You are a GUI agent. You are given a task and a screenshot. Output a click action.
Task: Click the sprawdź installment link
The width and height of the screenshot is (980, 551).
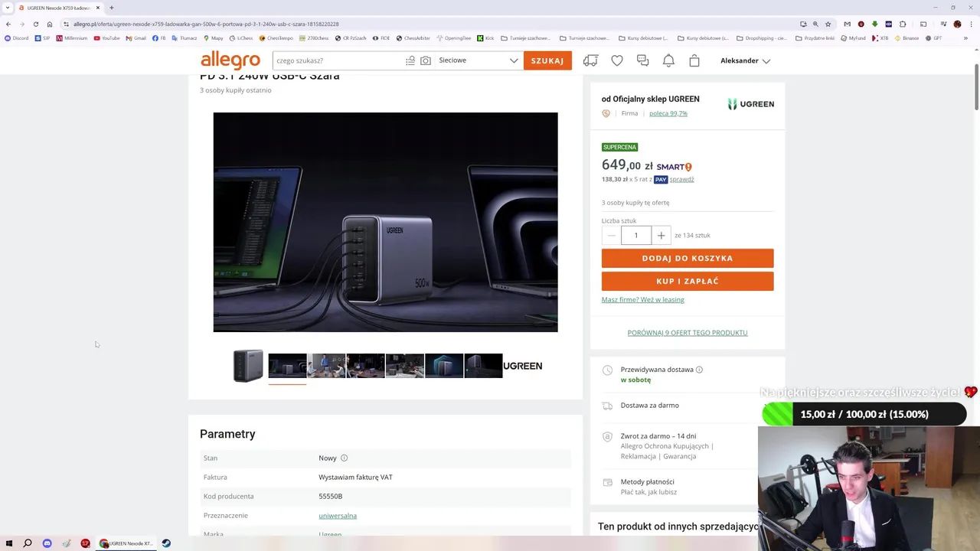pos(682,179)
